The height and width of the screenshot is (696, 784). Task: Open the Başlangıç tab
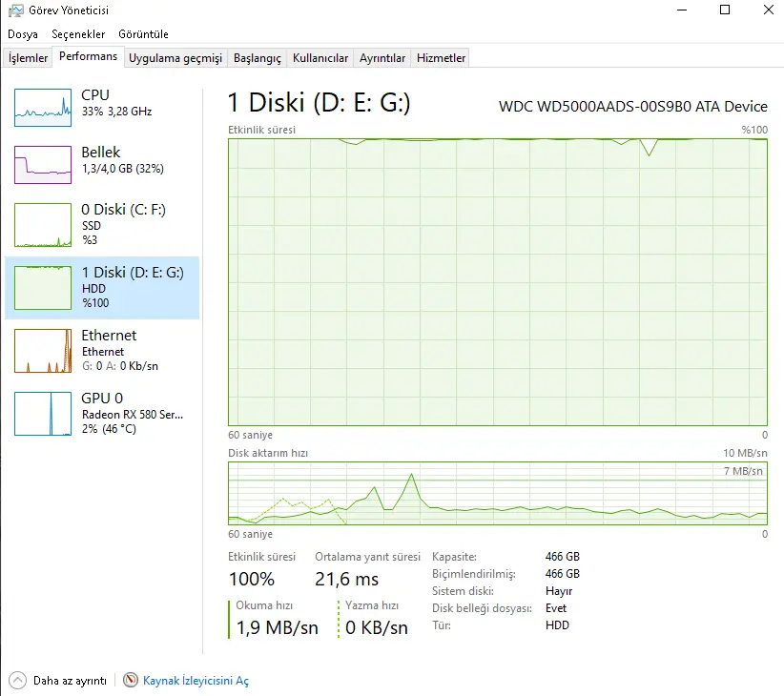click(257, 58)
